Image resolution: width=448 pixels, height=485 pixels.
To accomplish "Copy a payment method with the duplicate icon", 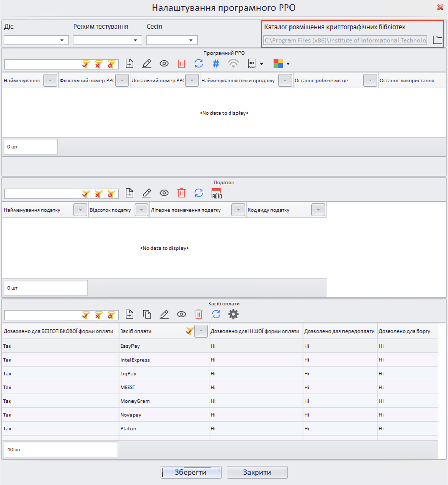I will pos(147,314).
